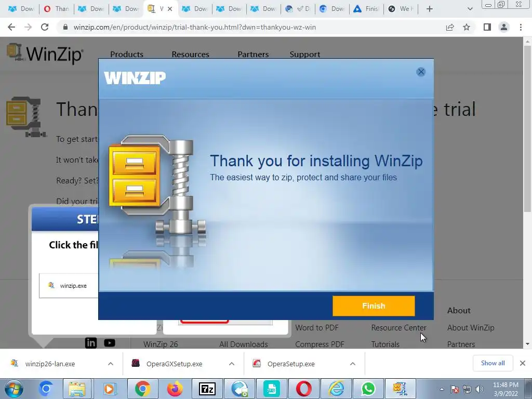Click the network tray icon

pos(467,390)
